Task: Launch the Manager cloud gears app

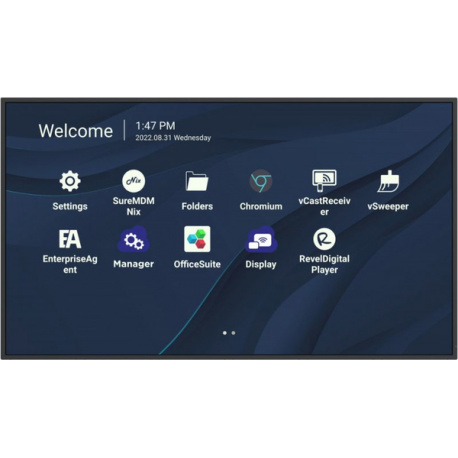Action: pyautogui.click(x=133, y=239)
